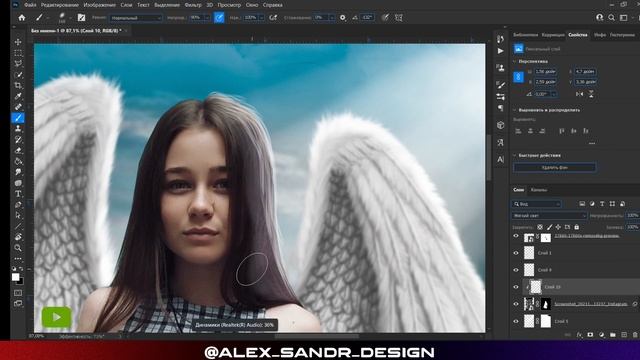Image resolution: width=640 pixels, height=360 pixels.
Task: Select the Eraser tool
Action: pos(18,151)
